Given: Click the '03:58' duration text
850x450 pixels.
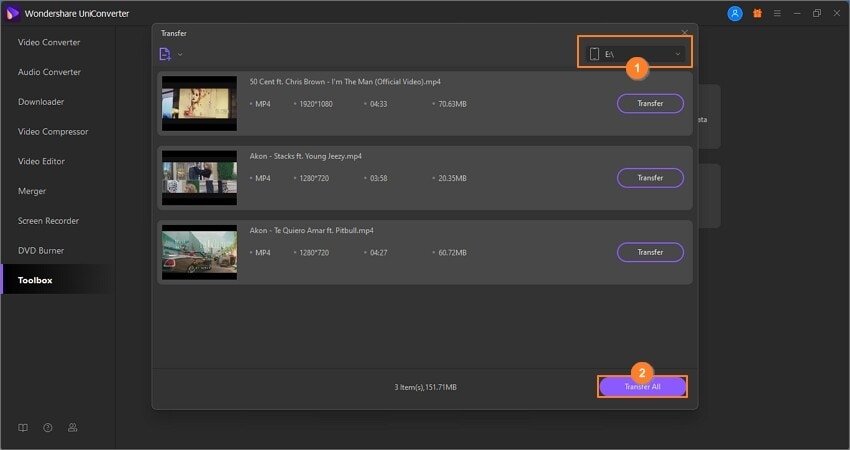Looking at the screenshot, I should [378, 178].
